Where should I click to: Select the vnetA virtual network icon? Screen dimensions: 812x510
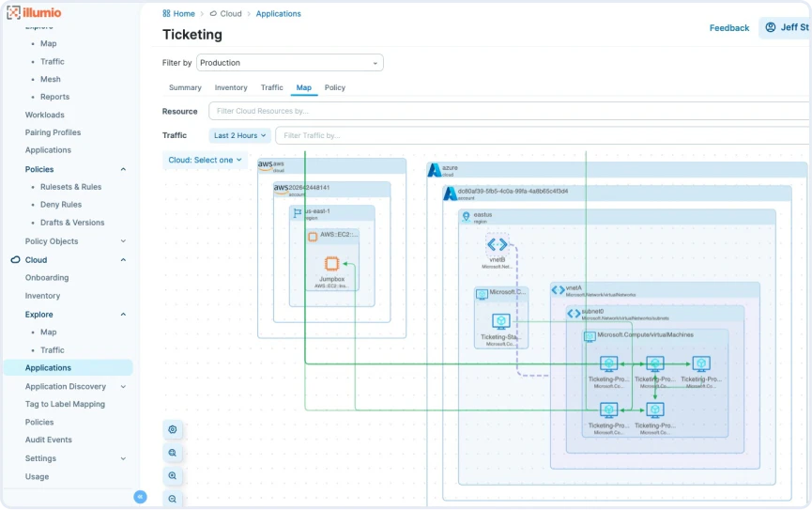(x=558, y=289)
